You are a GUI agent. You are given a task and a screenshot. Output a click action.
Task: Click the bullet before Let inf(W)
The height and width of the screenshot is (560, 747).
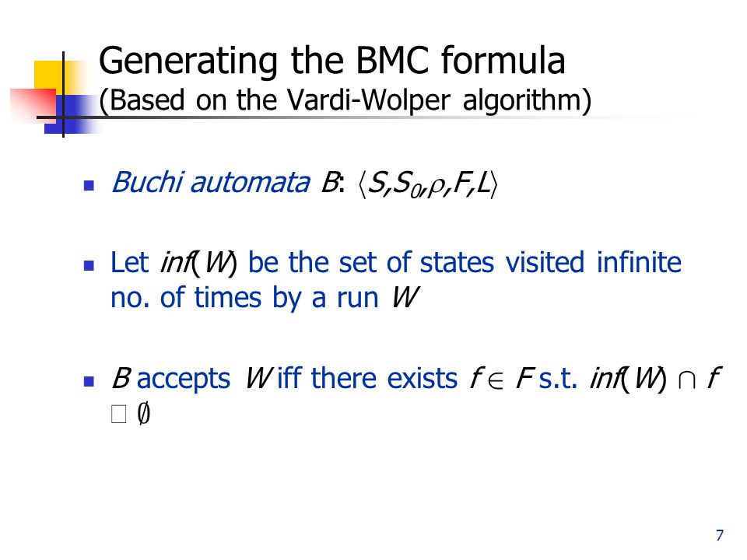point(89,265)
